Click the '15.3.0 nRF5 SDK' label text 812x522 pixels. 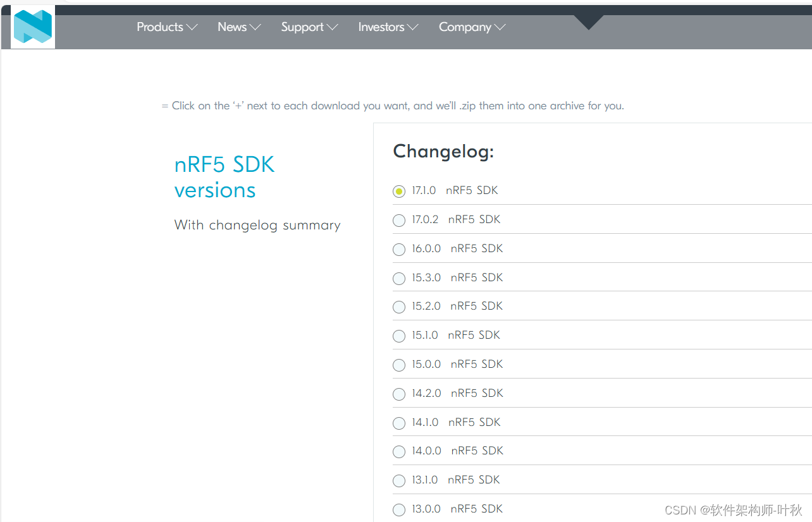coord(458,277)
